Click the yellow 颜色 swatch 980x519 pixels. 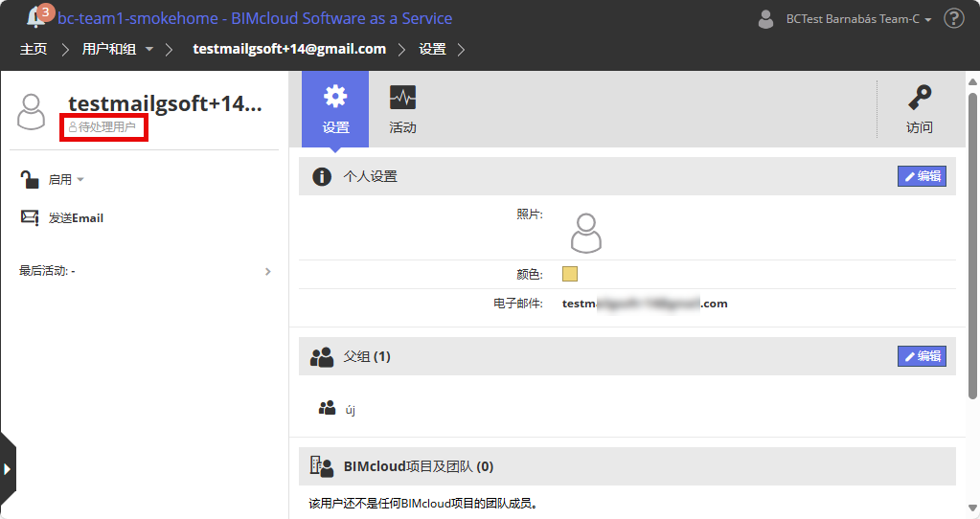(570, 274)
